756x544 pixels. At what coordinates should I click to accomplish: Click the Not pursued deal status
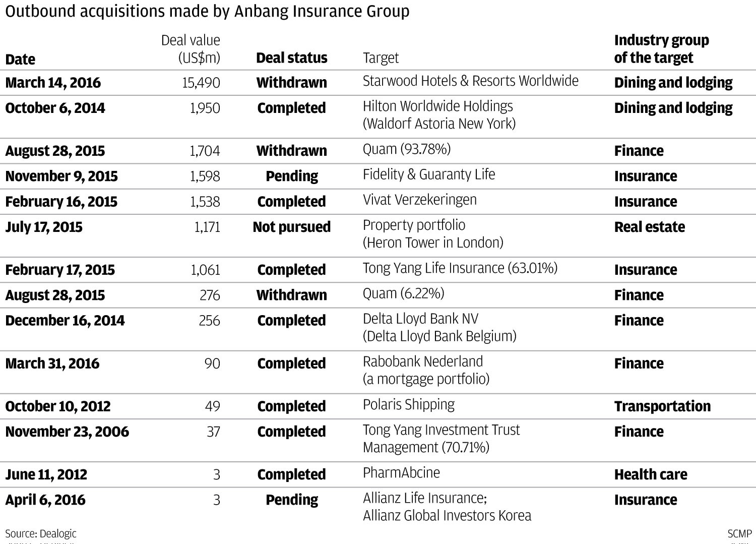pos(291,227)
